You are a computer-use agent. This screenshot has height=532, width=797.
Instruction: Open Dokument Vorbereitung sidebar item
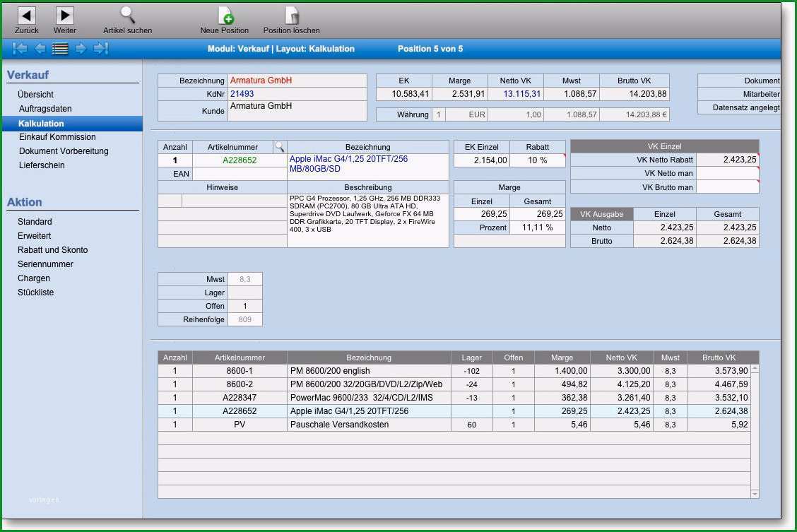pos(64,151)
